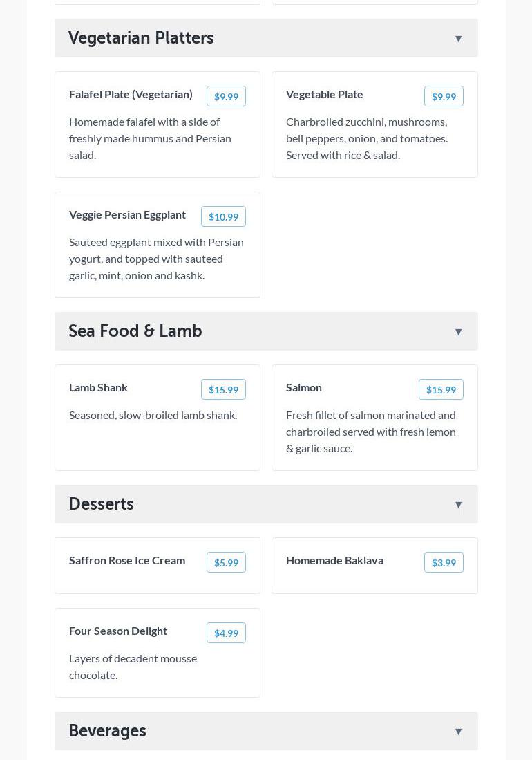Select the Salmon item title
Viewport: 532px width, 760px height.
point(303,388)
